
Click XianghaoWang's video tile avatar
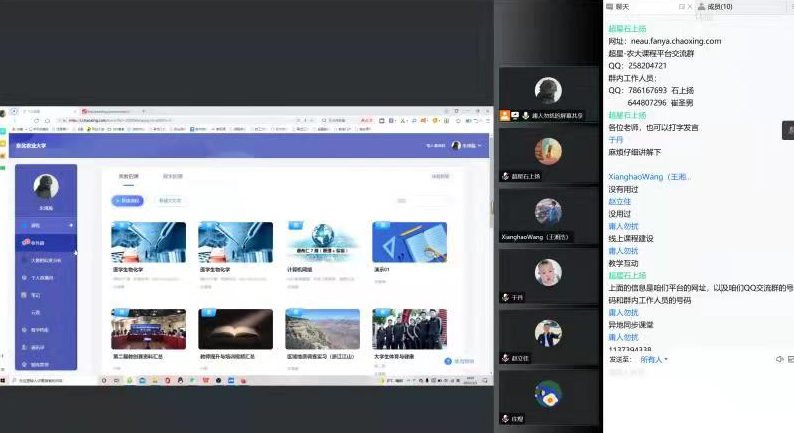pos(548,211)
